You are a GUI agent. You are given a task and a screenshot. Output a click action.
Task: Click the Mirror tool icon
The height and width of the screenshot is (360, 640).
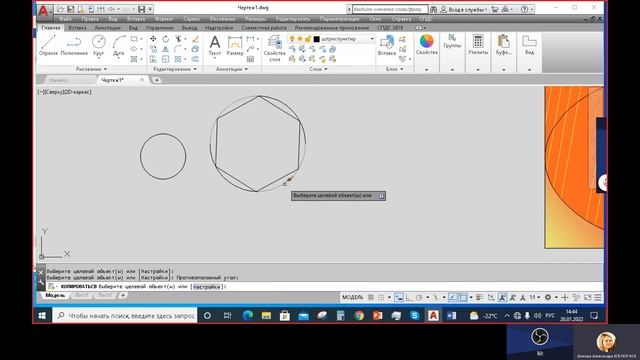[165, 49]
